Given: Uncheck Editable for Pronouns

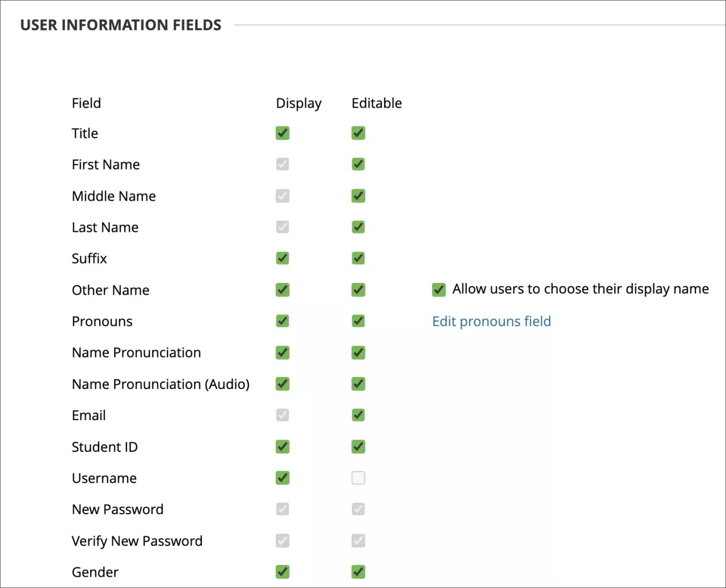Looking at the screenshot, I should point(358,321).
